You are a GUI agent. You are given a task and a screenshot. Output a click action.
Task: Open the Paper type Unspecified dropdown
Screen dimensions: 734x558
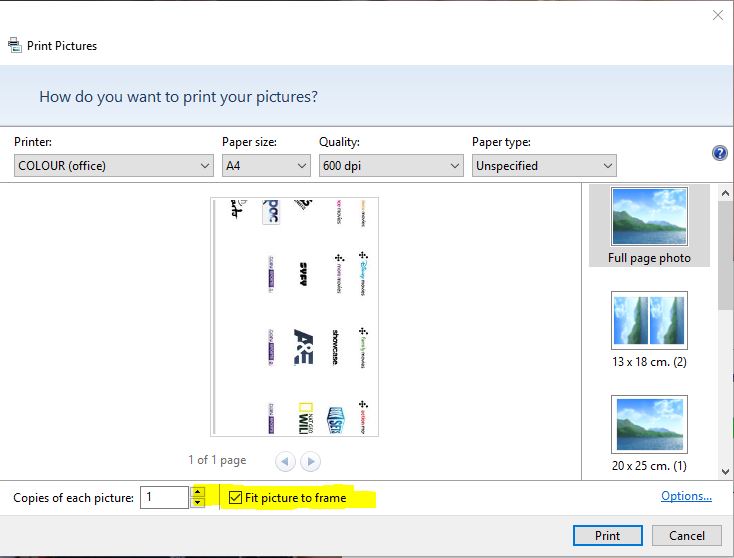tap(544, 166)
